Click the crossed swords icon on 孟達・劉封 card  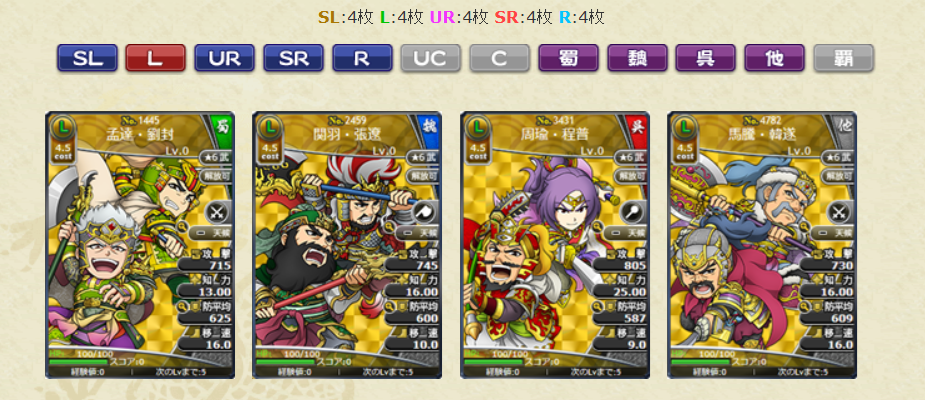point(218,212)
